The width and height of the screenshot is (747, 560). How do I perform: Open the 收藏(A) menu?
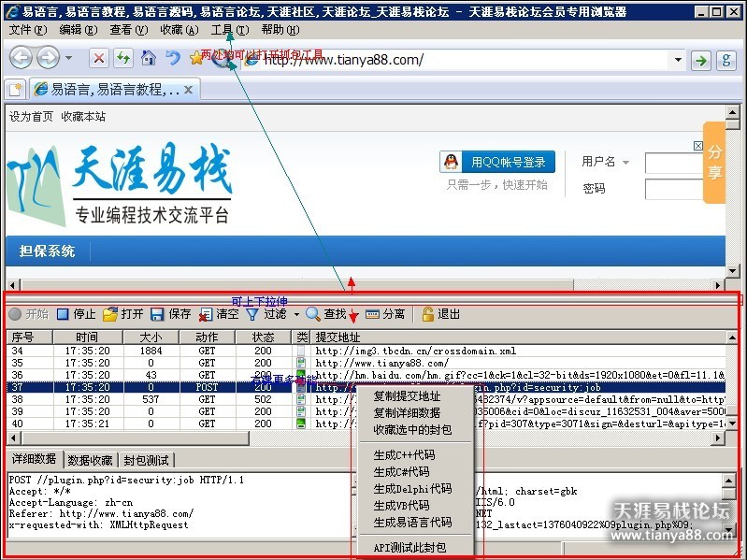180,30
